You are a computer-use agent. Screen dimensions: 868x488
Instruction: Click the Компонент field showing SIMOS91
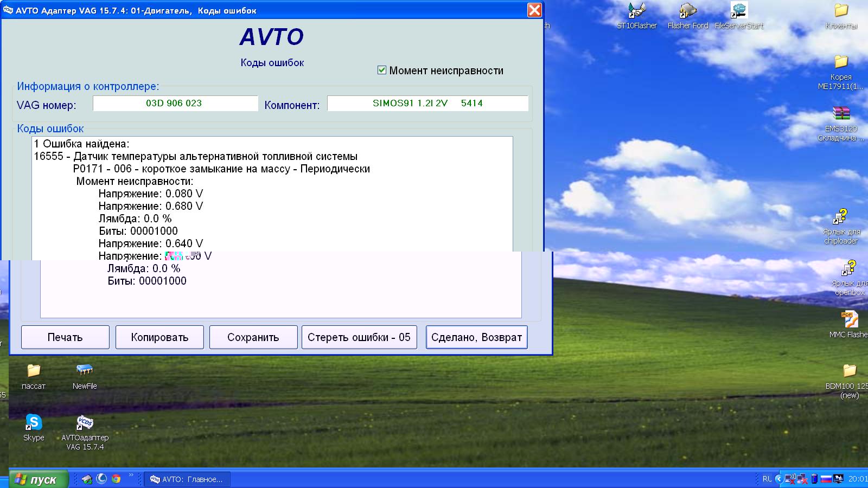click(427, 103)
